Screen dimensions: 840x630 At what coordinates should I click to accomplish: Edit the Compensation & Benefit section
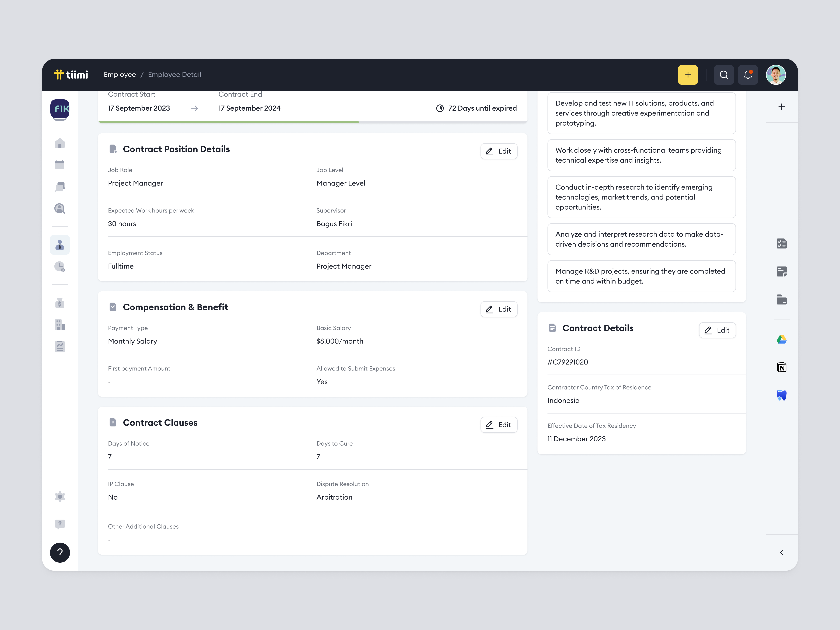coord(499,309)
